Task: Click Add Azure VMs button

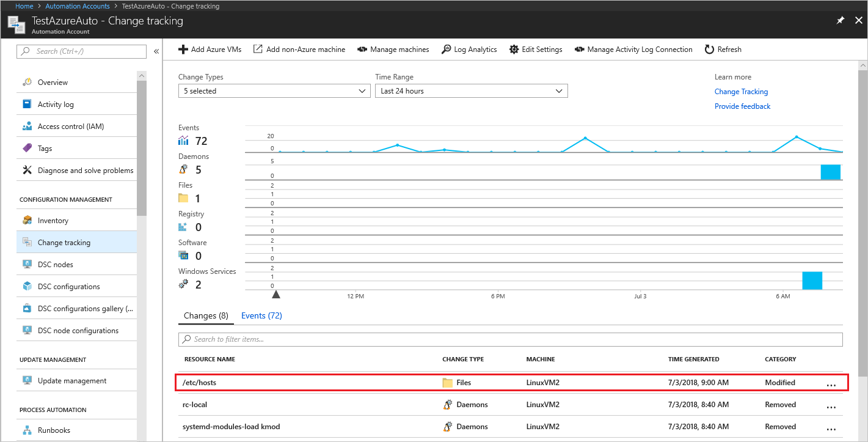Action: (210, 49)
